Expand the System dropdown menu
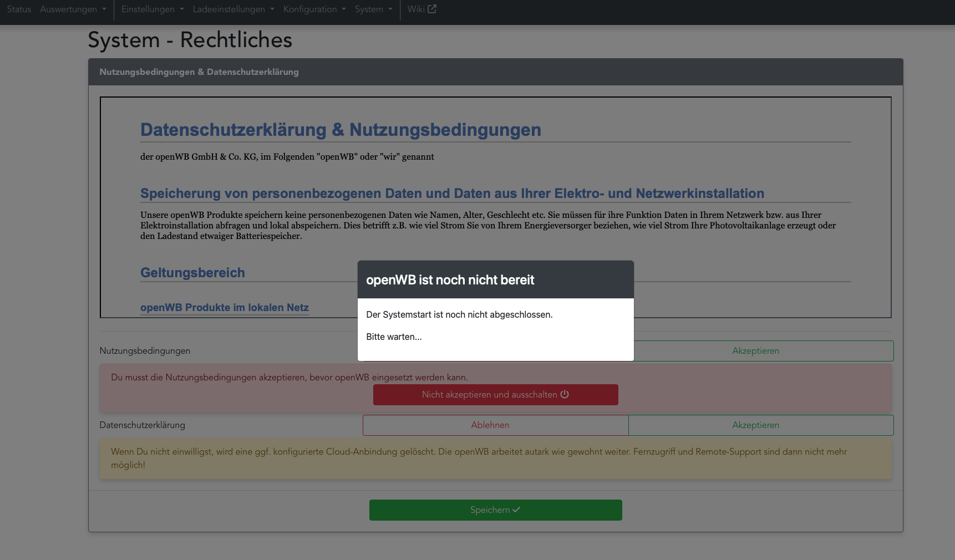Screen dimensions: 955x560 point(374,9)
